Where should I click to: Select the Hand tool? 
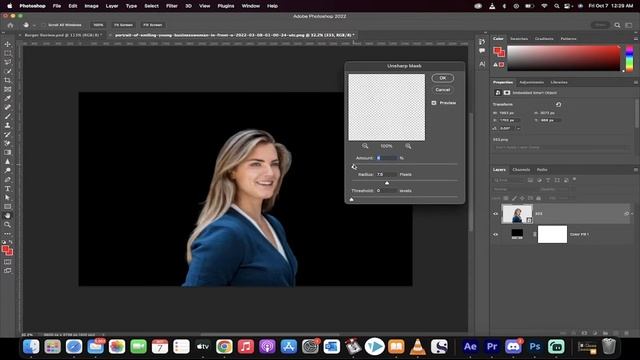pos(7,216)
